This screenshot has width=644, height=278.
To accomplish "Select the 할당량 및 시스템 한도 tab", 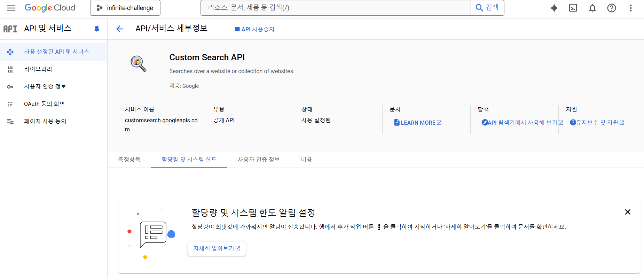I will [189, 160].
